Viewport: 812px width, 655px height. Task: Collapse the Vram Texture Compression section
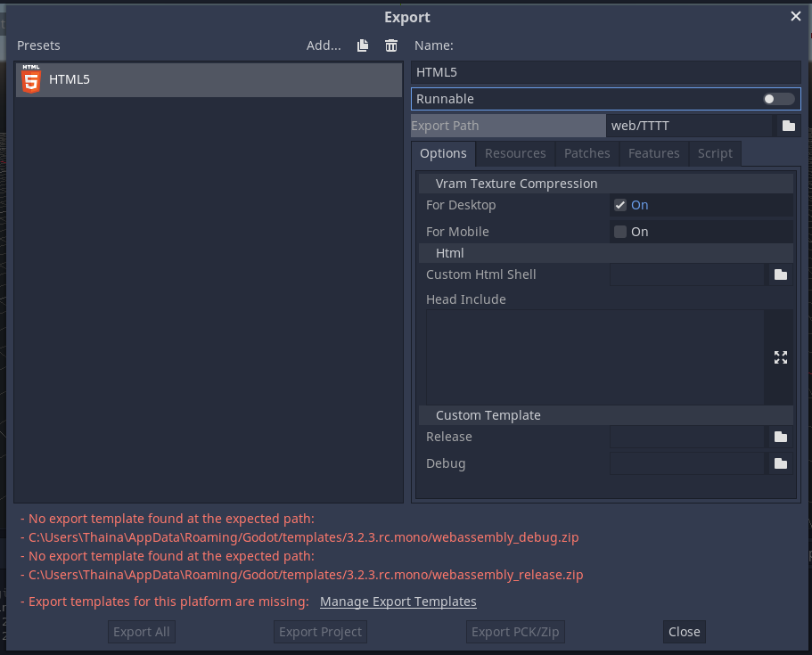515,183
